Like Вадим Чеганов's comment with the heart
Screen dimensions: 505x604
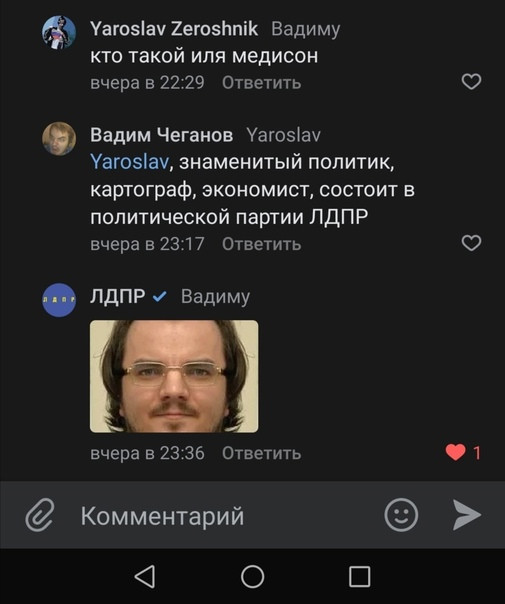pos(471,243)
